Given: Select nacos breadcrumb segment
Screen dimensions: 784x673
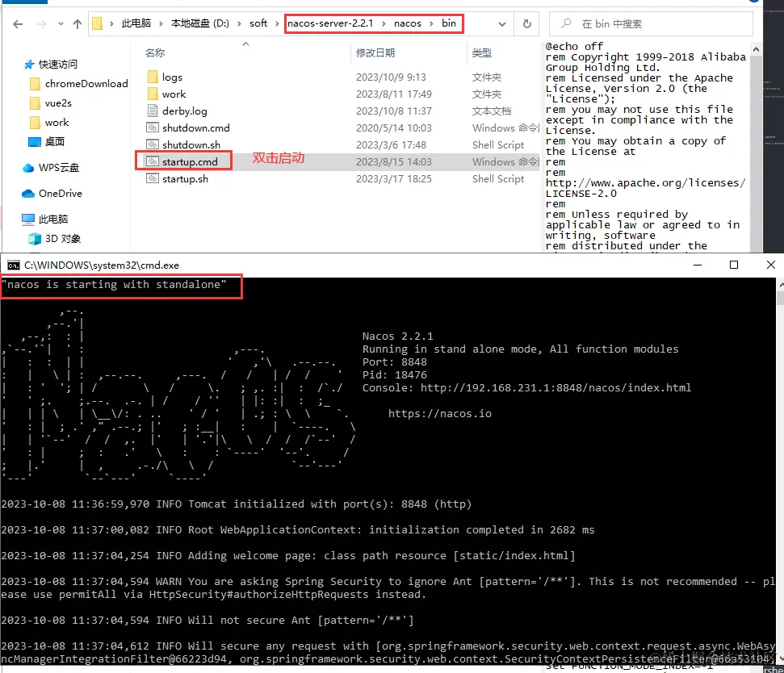Looking at the screenshot, I should pyautogui.click(x=408, y=23).
